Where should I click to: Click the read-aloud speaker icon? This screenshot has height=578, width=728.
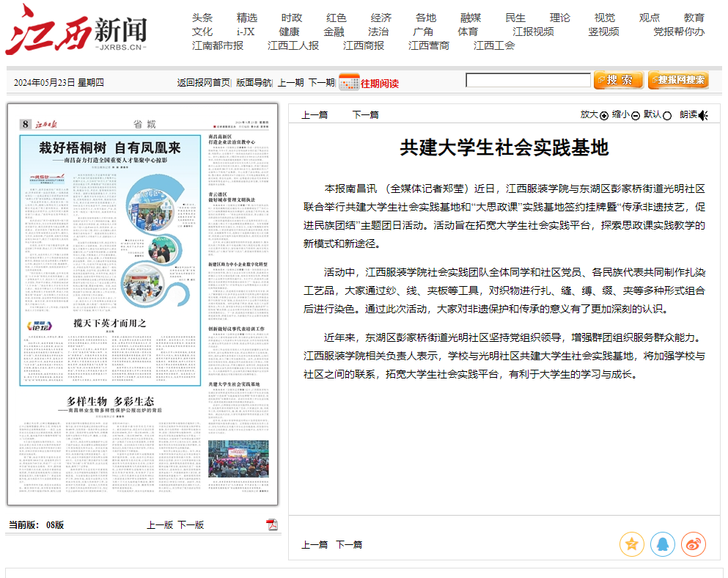click(x=703, y=115)
